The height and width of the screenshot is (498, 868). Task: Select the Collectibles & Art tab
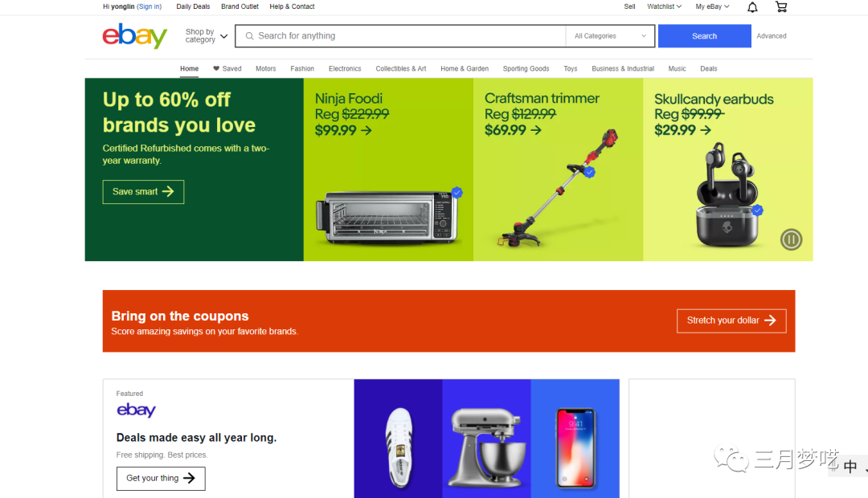[x=401, y=68]
